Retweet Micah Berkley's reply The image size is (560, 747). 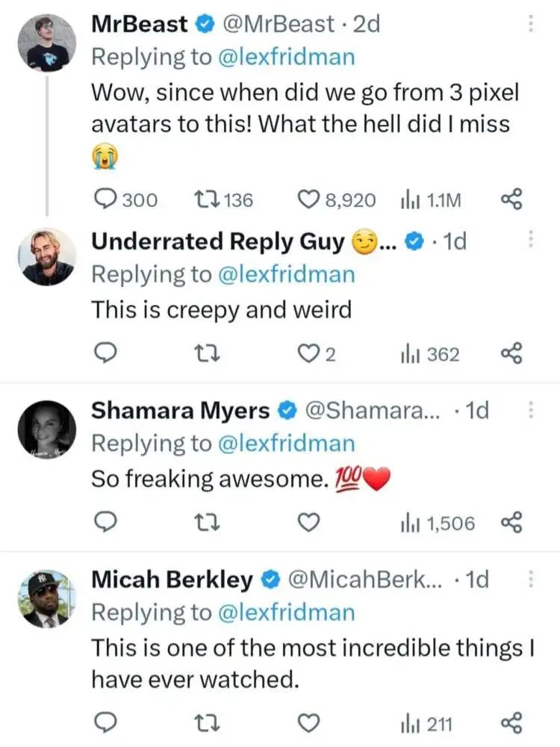pyautogui.click(x=203, y=722)
